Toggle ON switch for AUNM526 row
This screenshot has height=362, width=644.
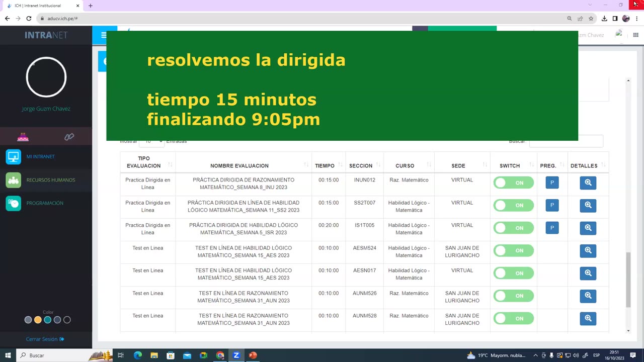[x=513, y=296]
